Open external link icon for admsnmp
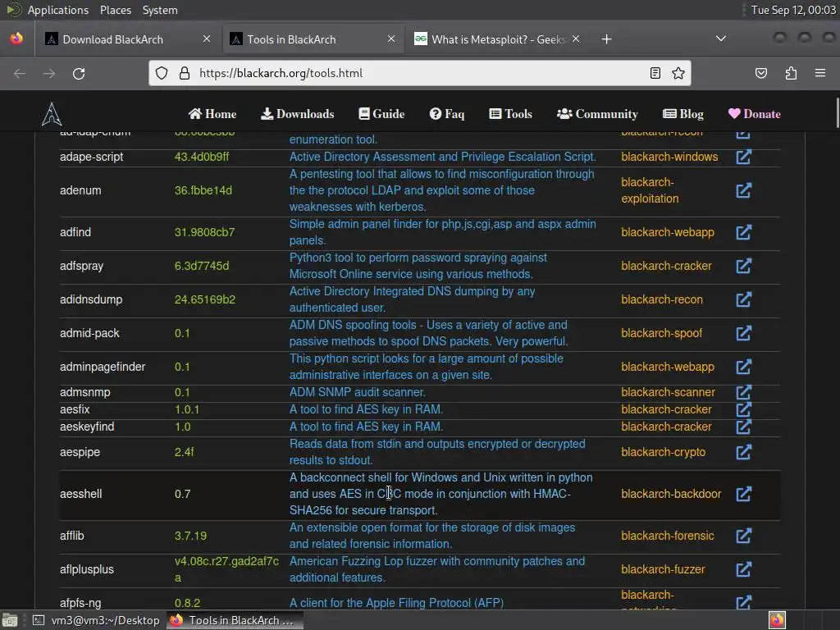 point(743,392)
